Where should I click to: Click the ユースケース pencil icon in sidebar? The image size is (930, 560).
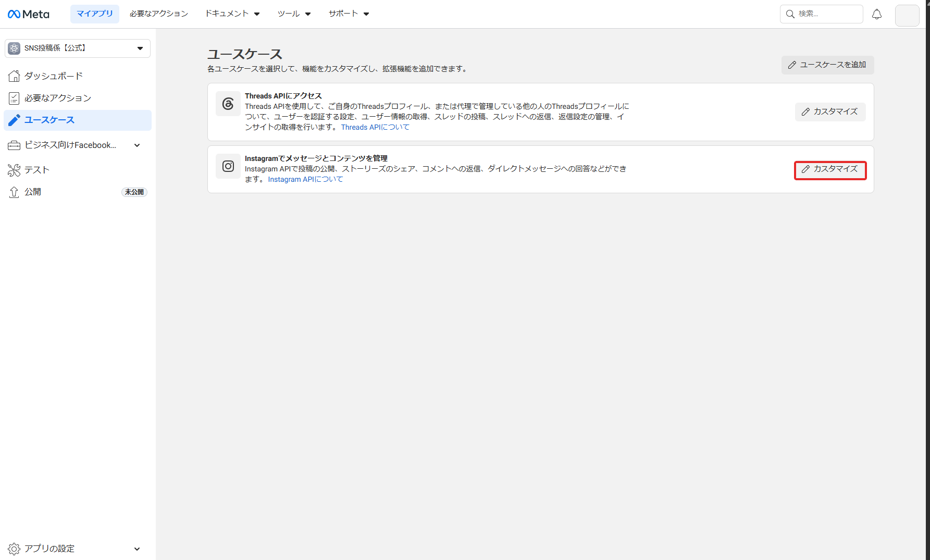[14, 120]
